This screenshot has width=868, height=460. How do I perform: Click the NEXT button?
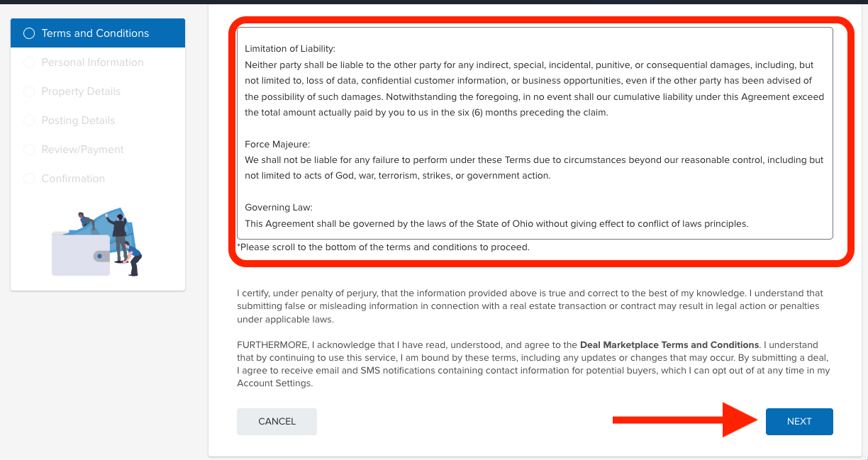799,421
